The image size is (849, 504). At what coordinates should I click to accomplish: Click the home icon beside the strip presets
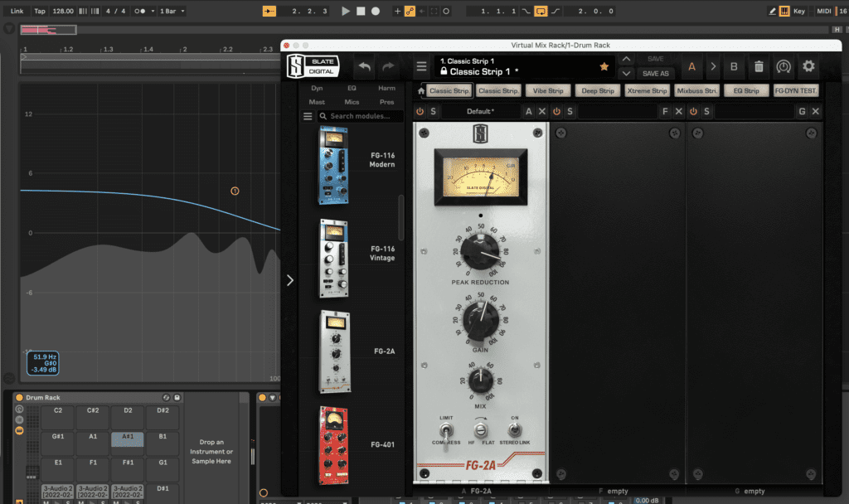[x=421, y=91]
